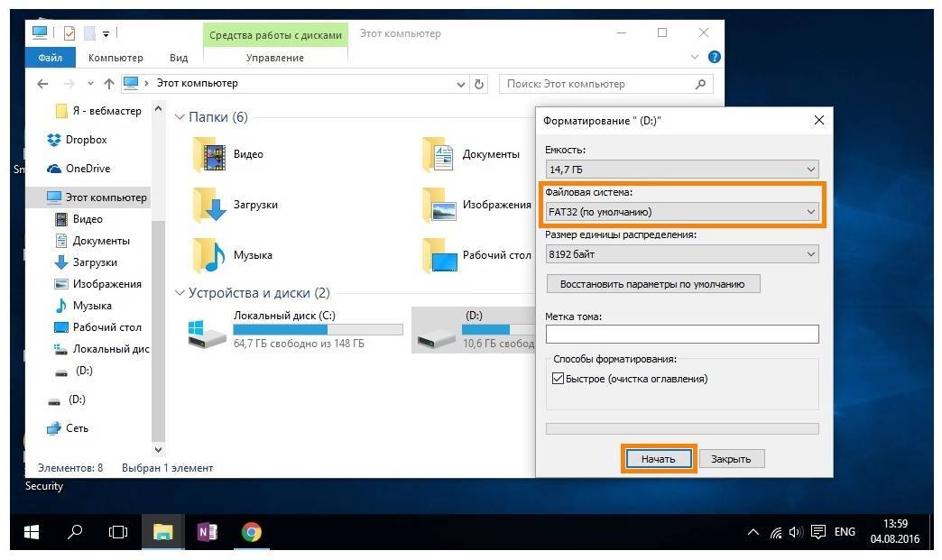Click the Start format button
Viewport: 942px width, 560px height.
658,459
